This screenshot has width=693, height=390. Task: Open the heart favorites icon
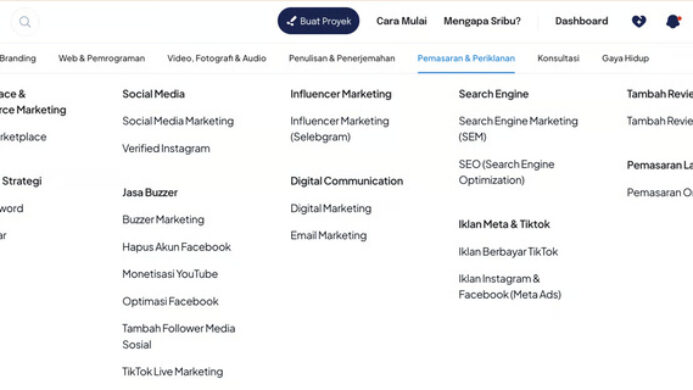point(639,21)
